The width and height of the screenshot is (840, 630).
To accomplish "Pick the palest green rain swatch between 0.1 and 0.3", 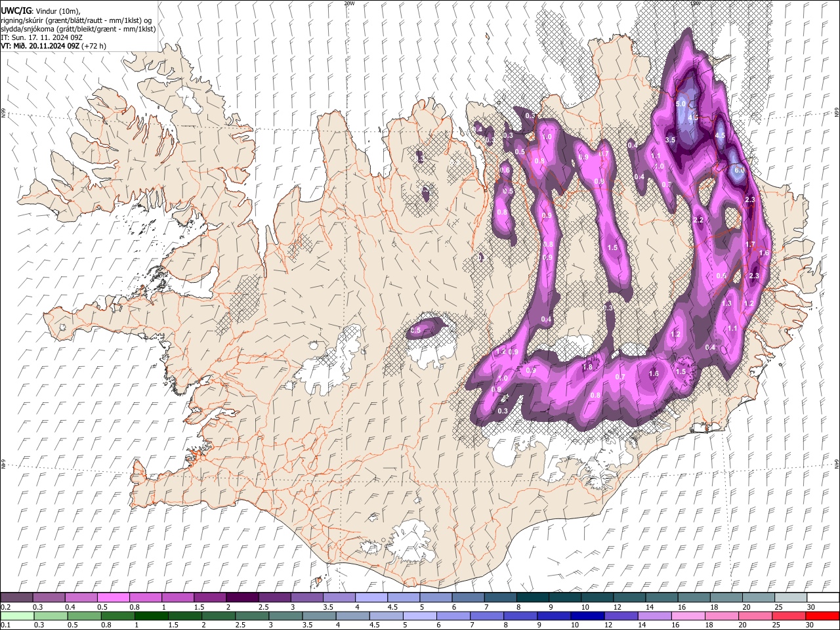I will [16, 616].
